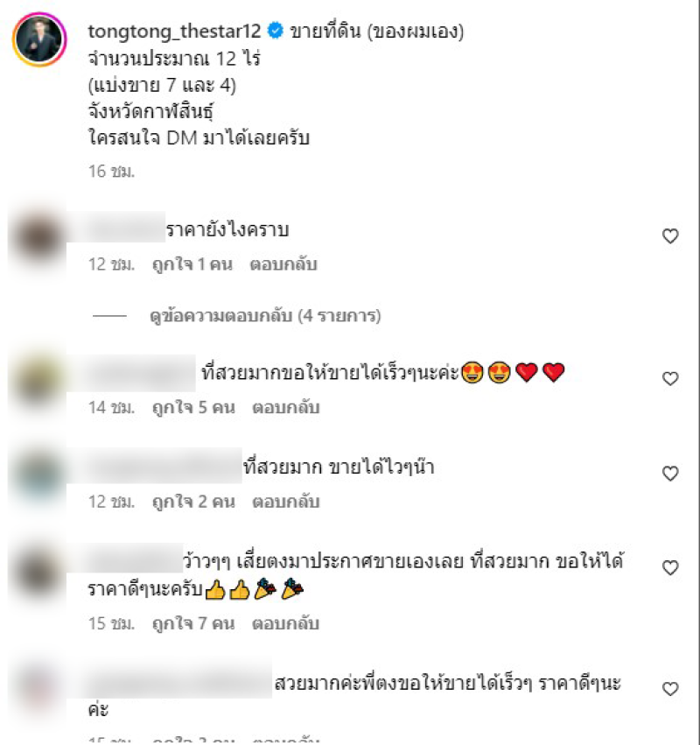
Task: Click the post timestamp '16 ชม.'
Action: pos(112,172)
